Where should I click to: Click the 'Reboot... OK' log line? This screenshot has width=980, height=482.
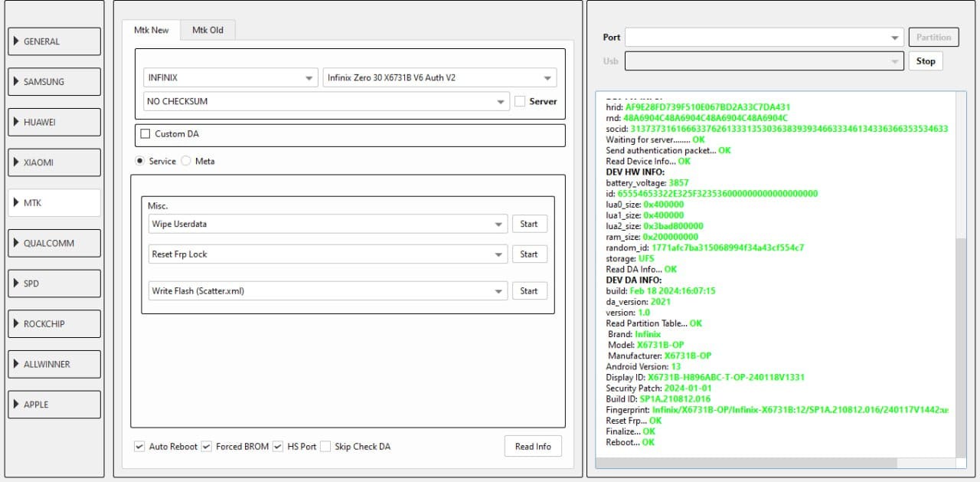(630, 442)
